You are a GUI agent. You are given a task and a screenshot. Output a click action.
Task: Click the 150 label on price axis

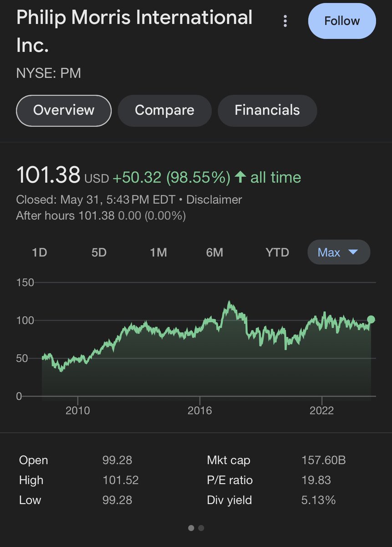(x=25, y=283)
